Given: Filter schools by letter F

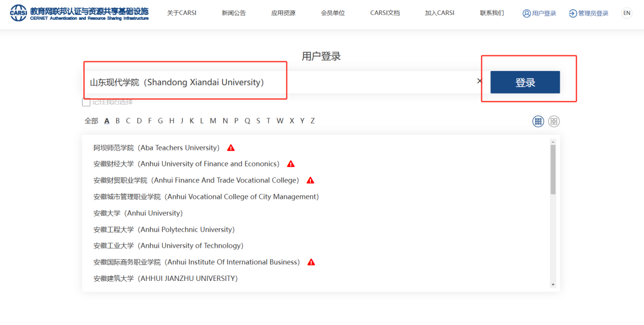Looking at the screenshot, I should click(x=150, y=121).
